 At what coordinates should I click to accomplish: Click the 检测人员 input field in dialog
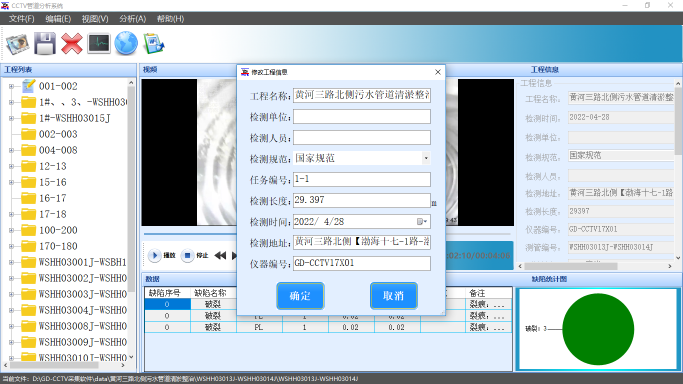pyautogui.click(x=362, y=138)
